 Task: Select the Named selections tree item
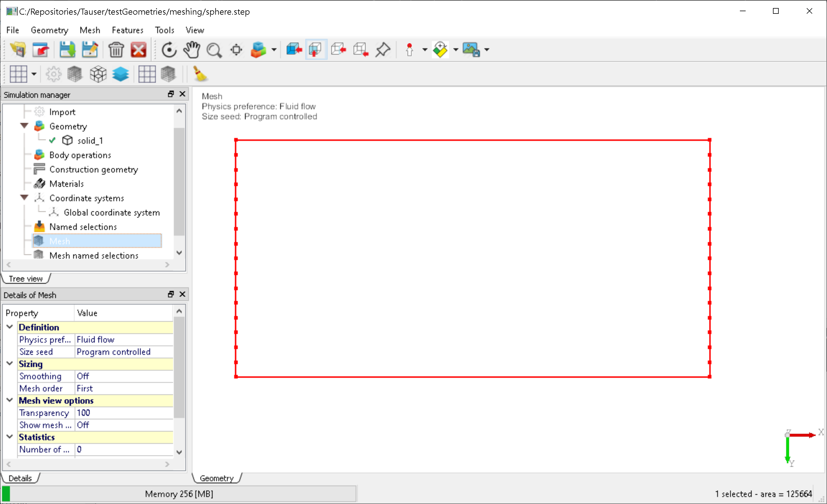tap(83, 227)
